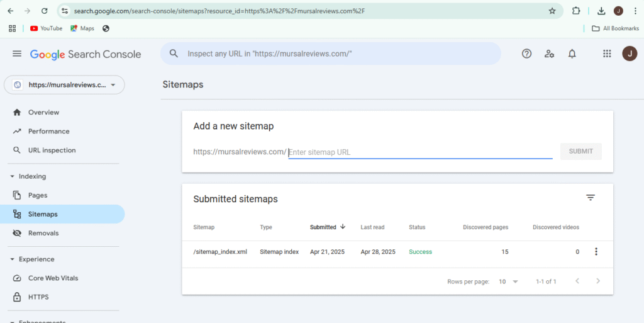The height and width of the screenshot is (323, 644).
Task: Open Core Web Vitals report
Action: 62,278
